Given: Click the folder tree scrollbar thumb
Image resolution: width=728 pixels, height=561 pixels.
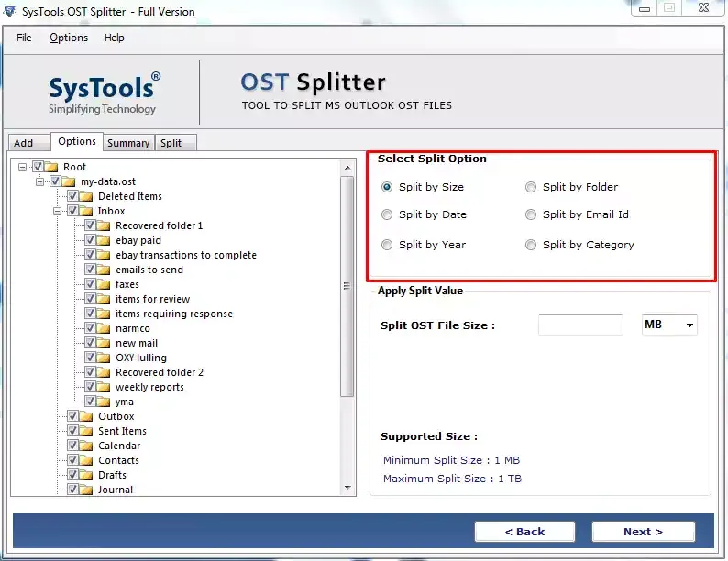Looking at the screenshot, I should 347,286.
